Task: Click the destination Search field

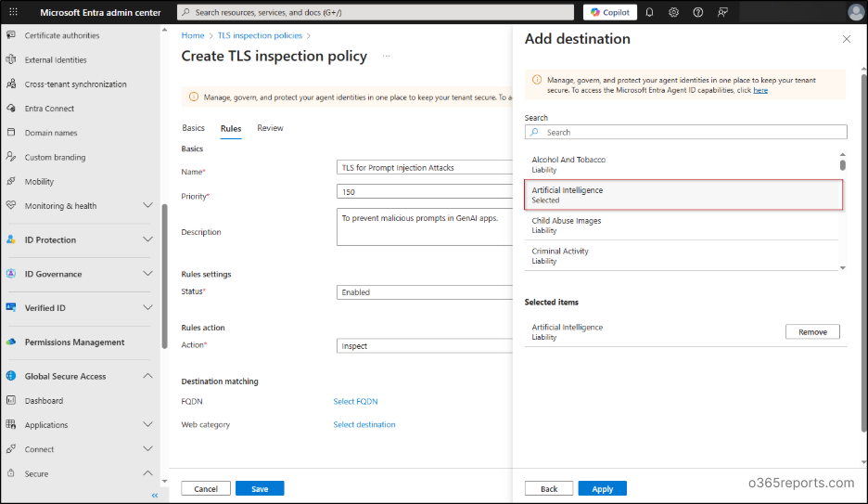Action: [x=686, y=132]
